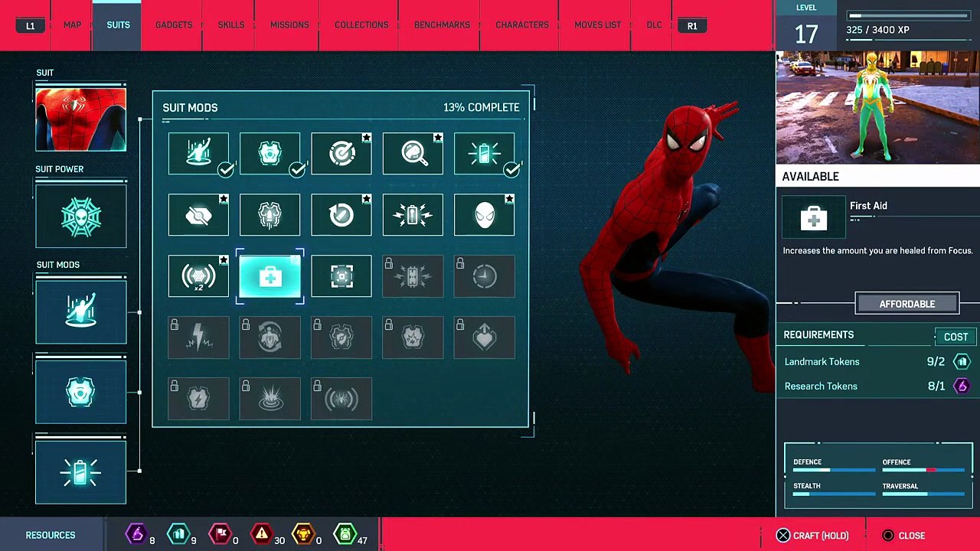This screenshot has height=551, width=980.
Task: Click the STEALTH stat bar
Action: coord(834,494)
